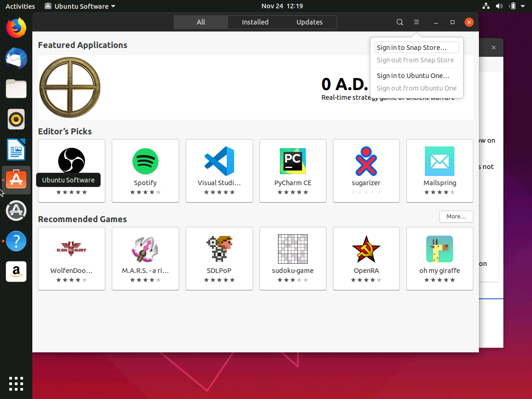This screenshot has height=399, width=532.
Task: Switch to the Installed tab
Action: [255, 22]
